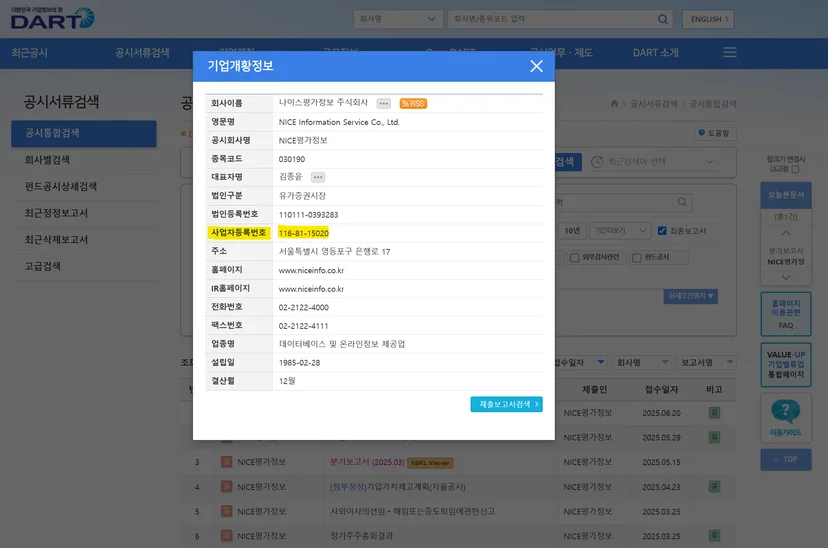828x548 pixels.
Task: Click the DART logo
Action: [52, 18]
